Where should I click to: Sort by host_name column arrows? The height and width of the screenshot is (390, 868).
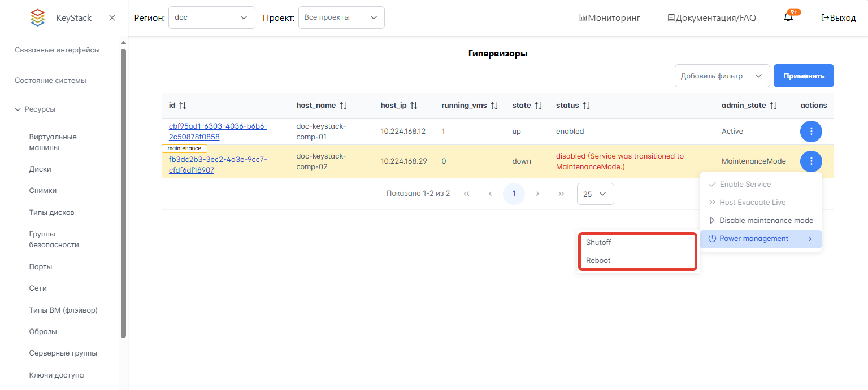tap(343, 106)
